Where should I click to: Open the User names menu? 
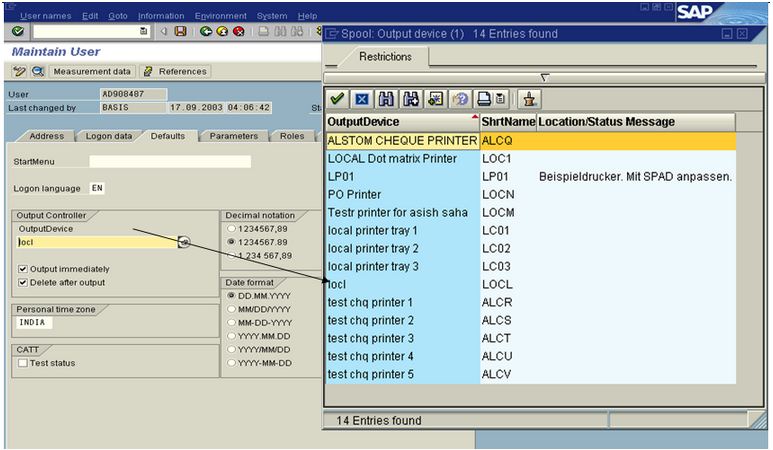[45, 16]
